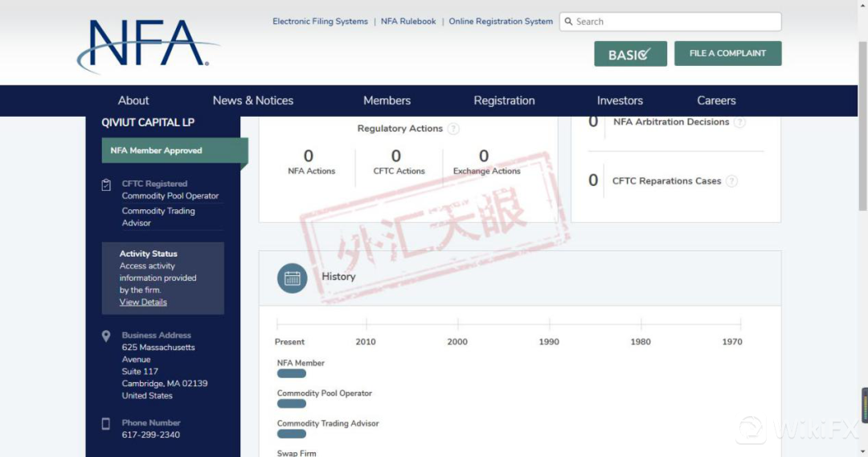Click the BASIC button
This screenshot has width=868, height=457.
[631, 54]
